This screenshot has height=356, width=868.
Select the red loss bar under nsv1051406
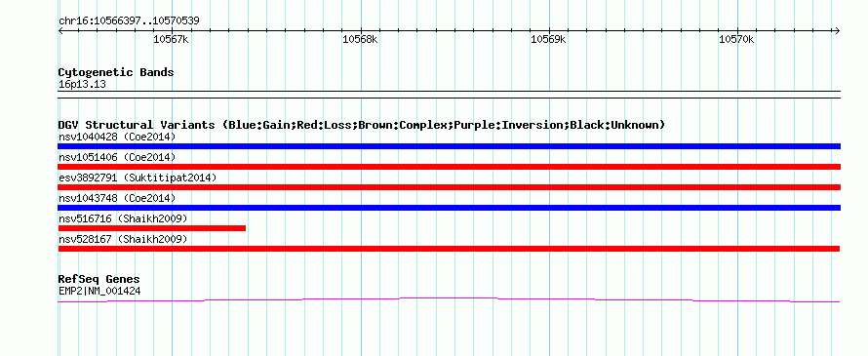tap(449, 167)
